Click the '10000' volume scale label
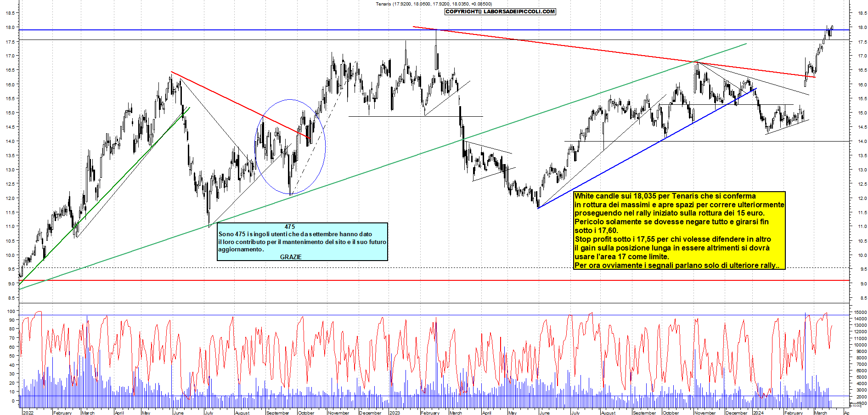868x415 pixels. (860, 345)
